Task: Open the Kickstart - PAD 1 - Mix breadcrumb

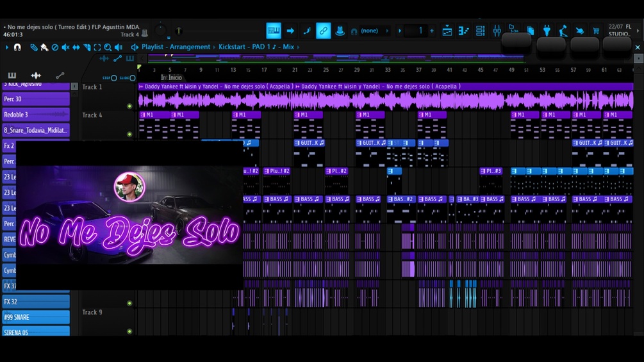Action: pos(256,47)
